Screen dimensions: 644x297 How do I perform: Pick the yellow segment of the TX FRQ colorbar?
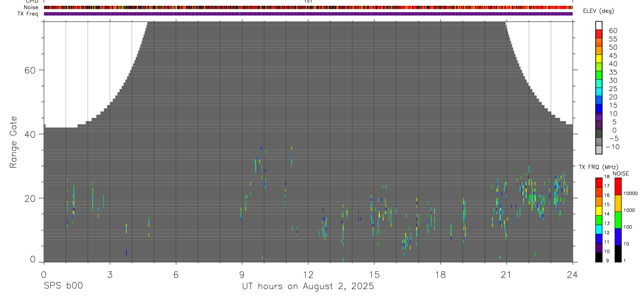(x=599, y=211)
